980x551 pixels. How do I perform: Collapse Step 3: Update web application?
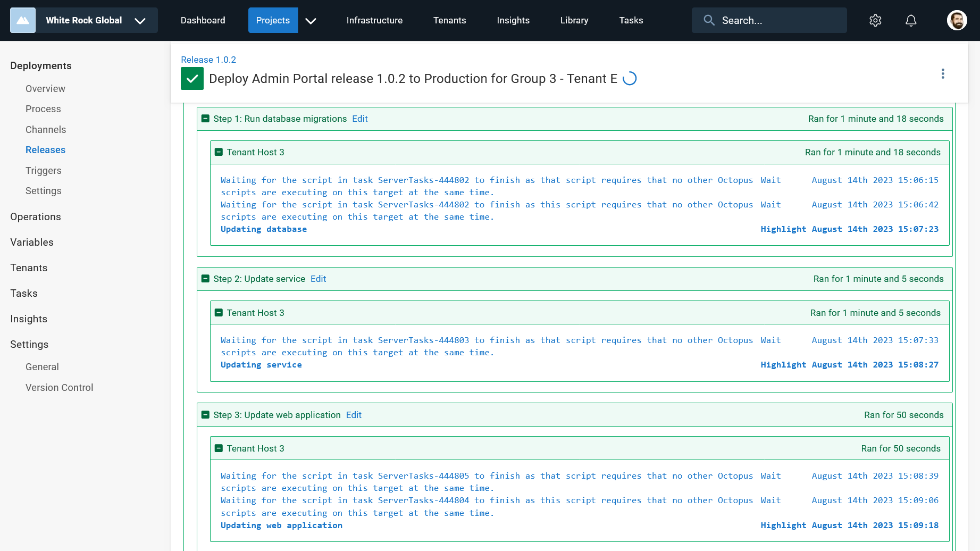[205, 415]
